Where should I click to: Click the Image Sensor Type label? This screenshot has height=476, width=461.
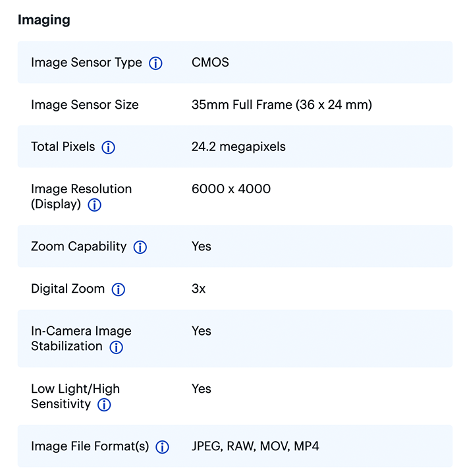[86, 63]
